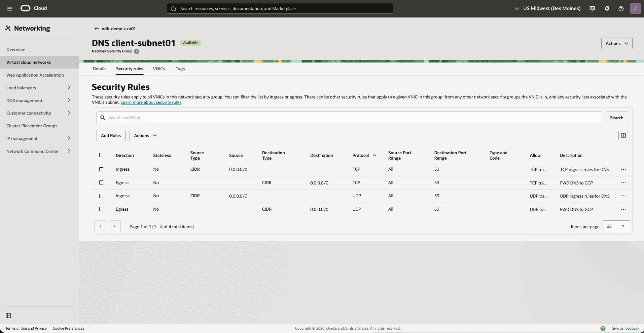Switch to the VNICs tab
This screenshot has height=333, width=644.
pyautogui.click(x=159, y=69)
